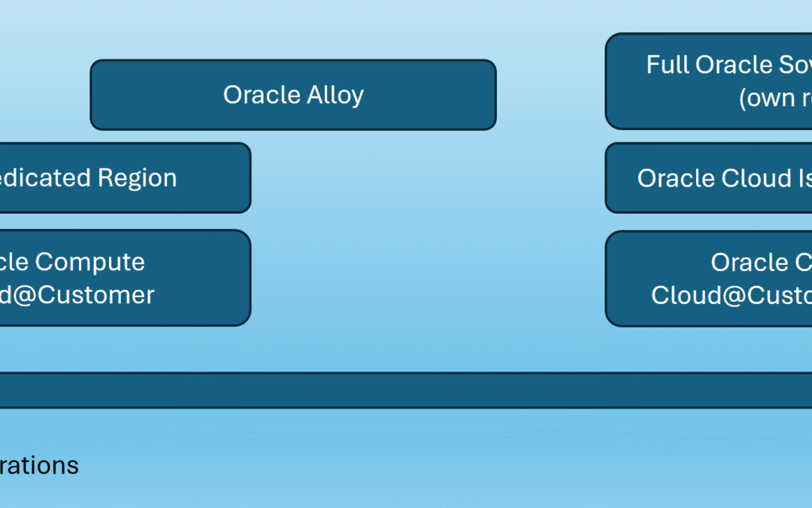Click the partially visible Cloud@Customer box on right
Viewport: 812px width, 508px height.
[x=708, y=278]
